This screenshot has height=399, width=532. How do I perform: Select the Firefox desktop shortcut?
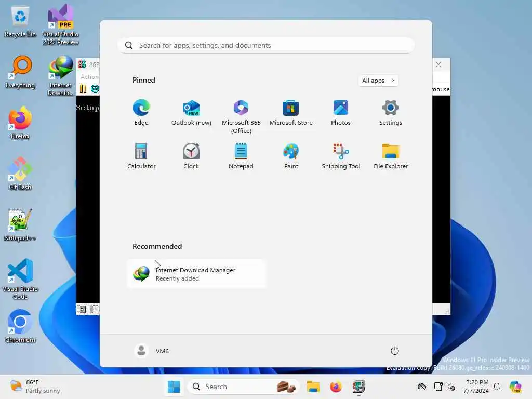(20, 123)
